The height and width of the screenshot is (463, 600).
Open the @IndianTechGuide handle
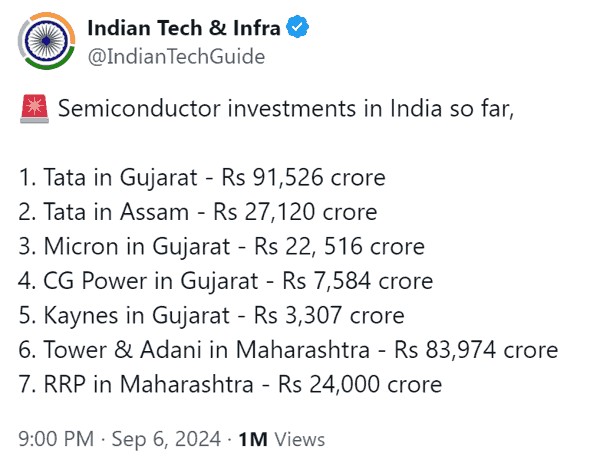pyautogui.click(x=176, y=56)
